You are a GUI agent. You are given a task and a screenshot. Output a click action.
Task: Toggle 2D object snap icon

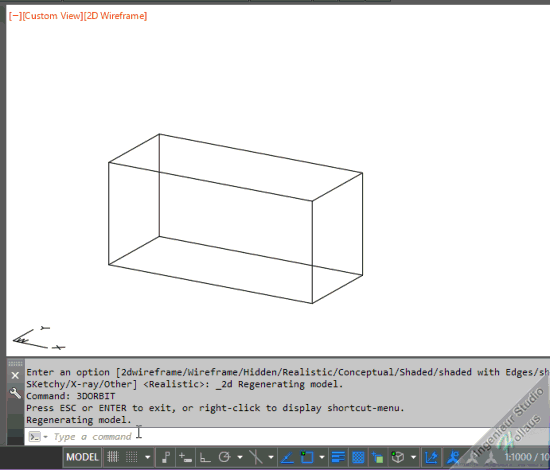pyautogui.click(x=307, y=457)
